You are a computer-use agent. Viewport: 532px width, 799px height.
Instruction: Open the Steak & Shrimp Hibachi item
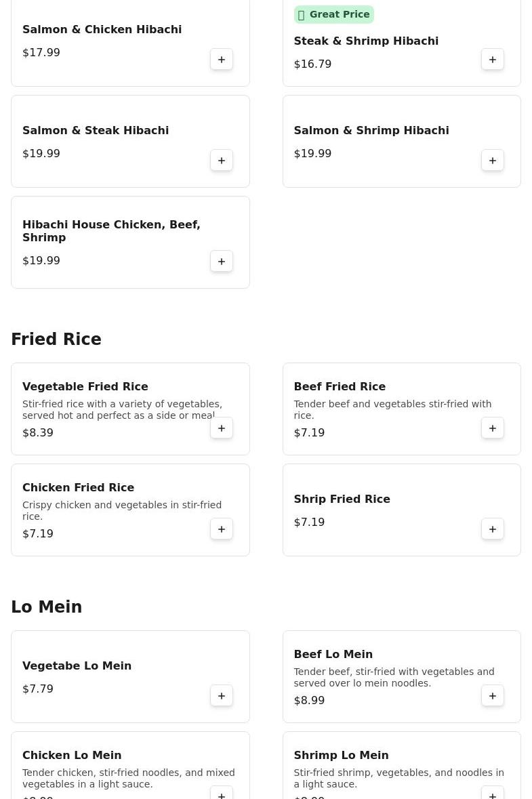pos(366,41)
